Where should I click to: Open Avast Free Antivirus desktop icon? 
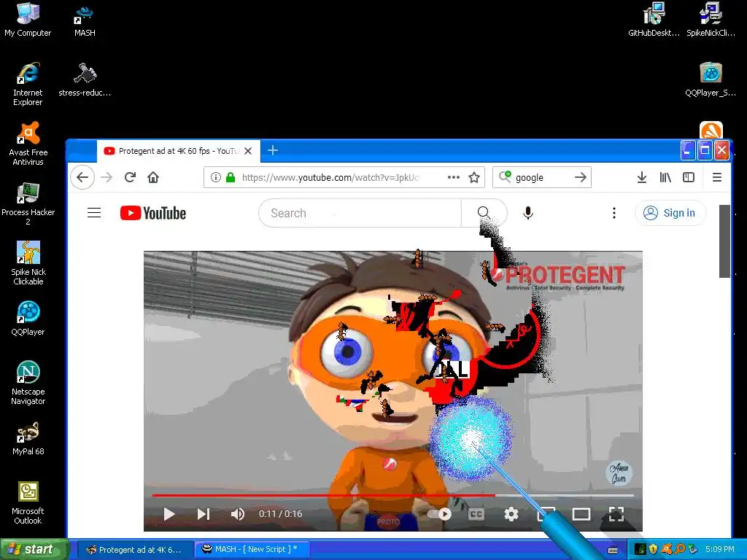click(x=28, y=144)
